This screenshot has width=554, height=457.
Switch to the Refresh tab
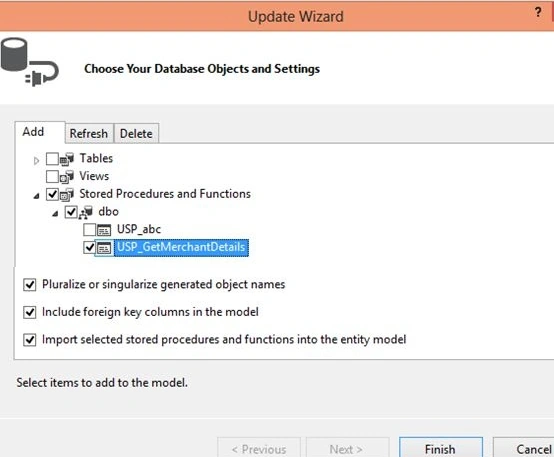point(89,133)
